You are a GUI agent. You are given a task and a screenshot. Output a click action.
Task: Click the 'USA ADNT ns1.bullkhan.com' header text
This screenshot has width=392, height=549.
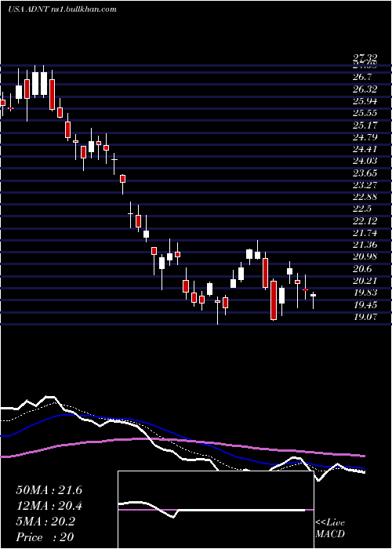tap(62, 9)
